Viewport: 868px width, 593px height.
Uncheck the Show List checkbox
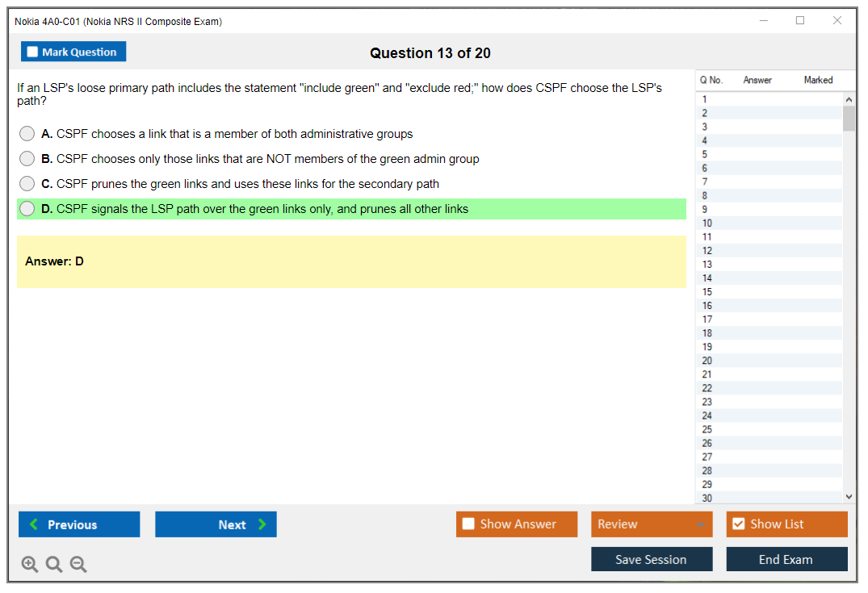point(738,524)
